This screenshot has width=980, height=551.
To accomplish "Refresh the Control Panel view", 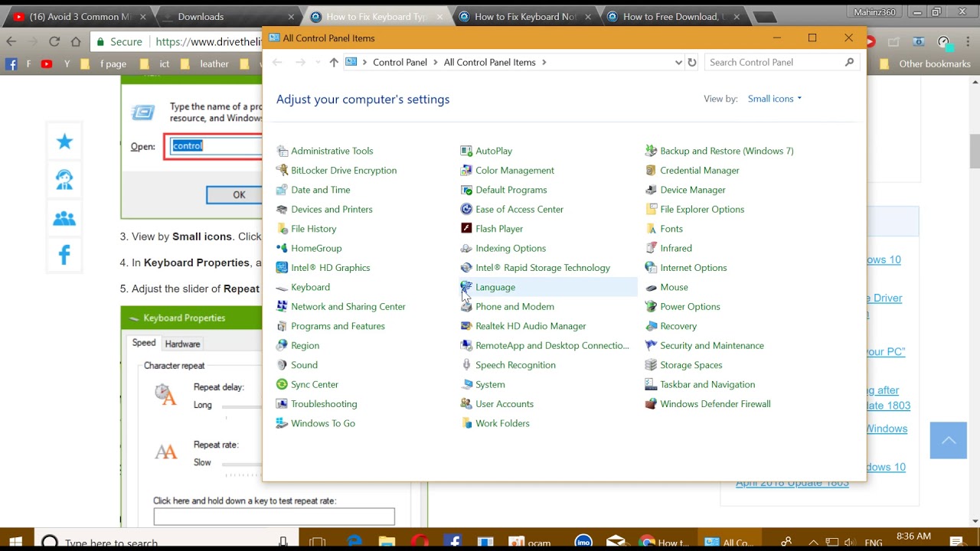I will 692,63.
